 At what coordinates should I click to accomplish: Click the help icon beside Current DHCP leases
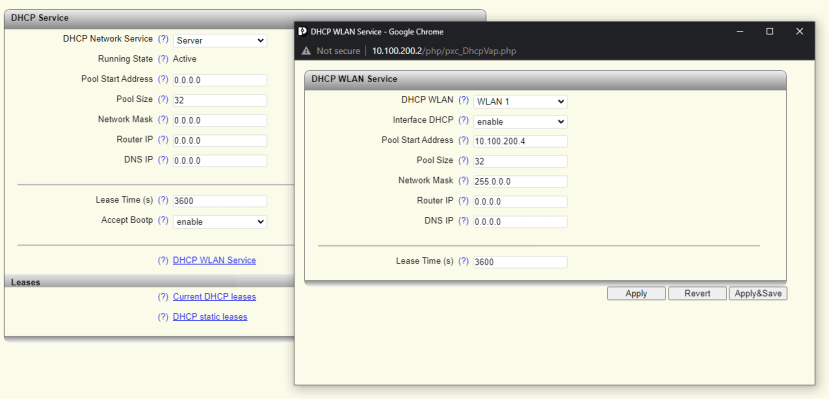[163, 297]
